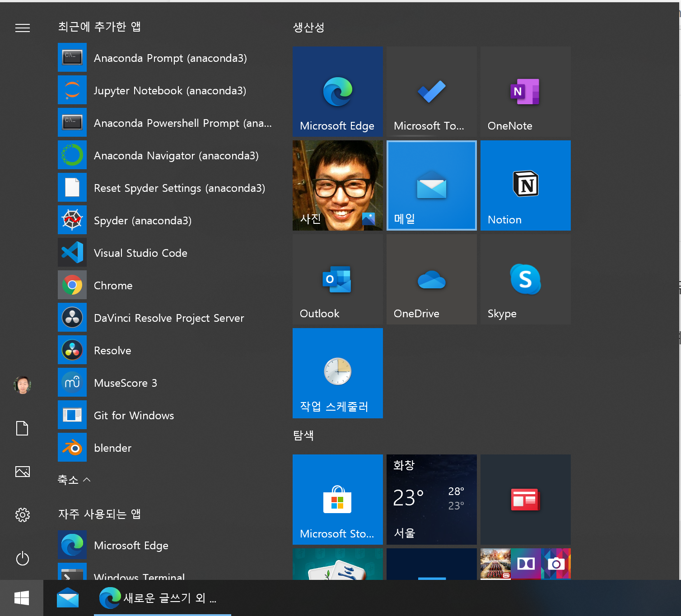Screen dimensions: 681x616
Task: Open Spyder (anaconda3)
Action: pos(166,220)
